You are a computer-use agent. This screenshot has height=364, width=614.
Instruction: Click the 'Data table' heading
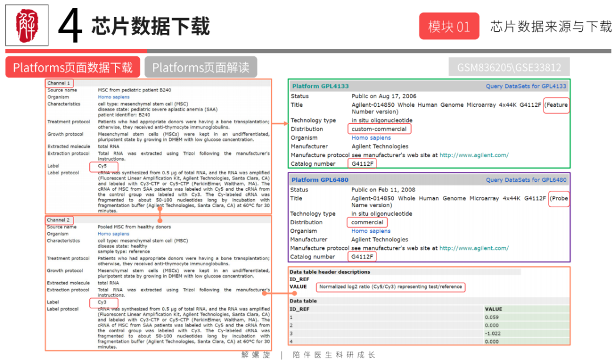303,301
